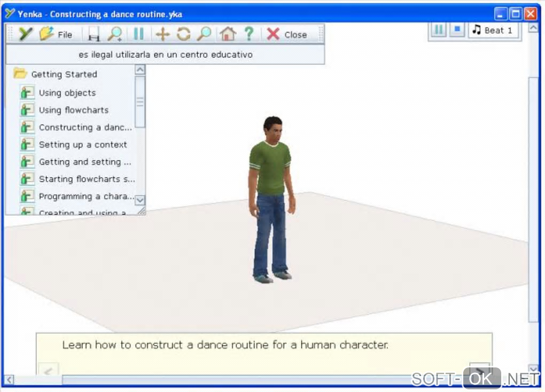Screen dimensions: 545x392
Task: Click the home view icon
Action: coord(228,34)
